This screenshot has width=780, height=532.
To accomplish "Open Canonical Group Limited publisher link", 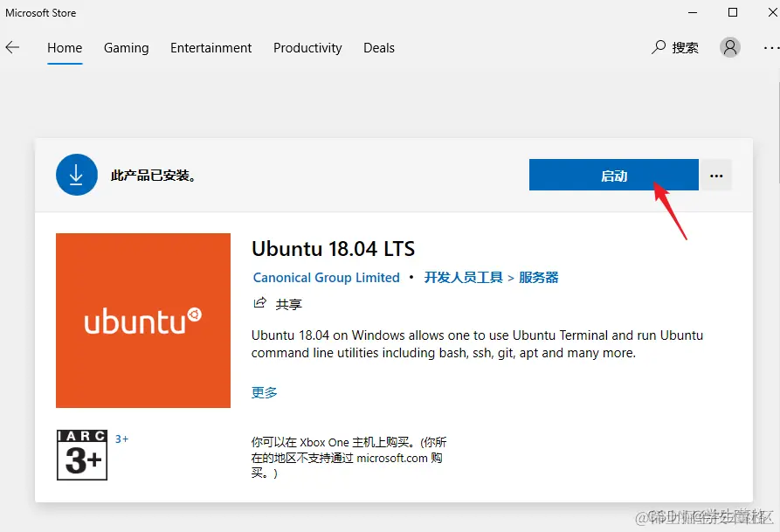I will 327,277.
